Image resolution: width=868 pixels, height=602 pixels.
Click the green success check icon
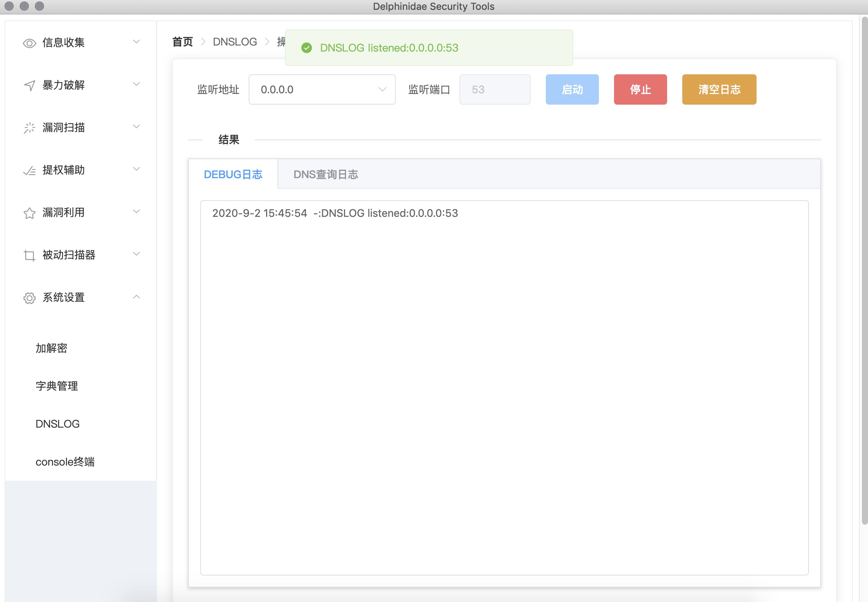(306, 48)
